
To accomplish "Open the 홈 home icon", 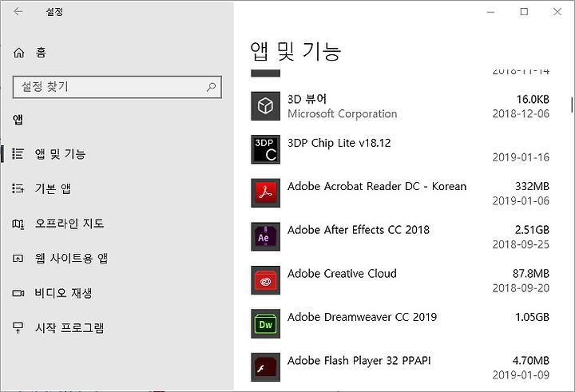I will pyautogui.click(x=18, y=53).
